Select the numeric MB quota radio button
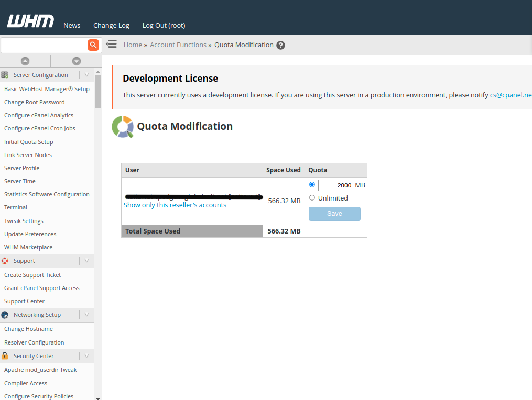 tap(312, 185)
